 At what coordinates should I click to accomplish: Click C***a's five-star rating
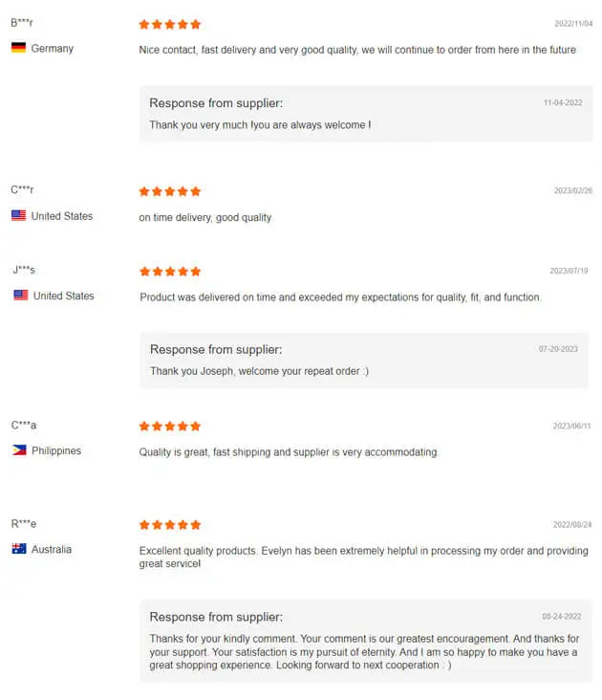[170, 427]
